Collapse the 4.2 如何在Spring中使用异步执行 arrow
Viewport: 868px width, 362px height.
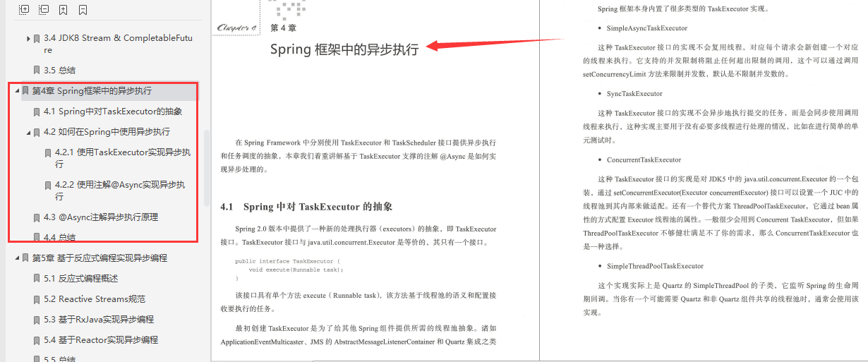pos(28,132)
